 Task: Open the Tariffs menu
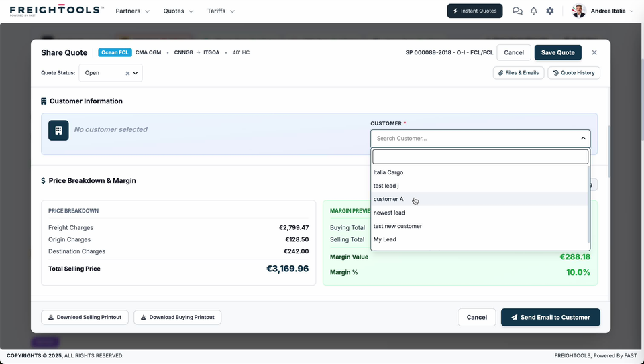coord(221,11)
